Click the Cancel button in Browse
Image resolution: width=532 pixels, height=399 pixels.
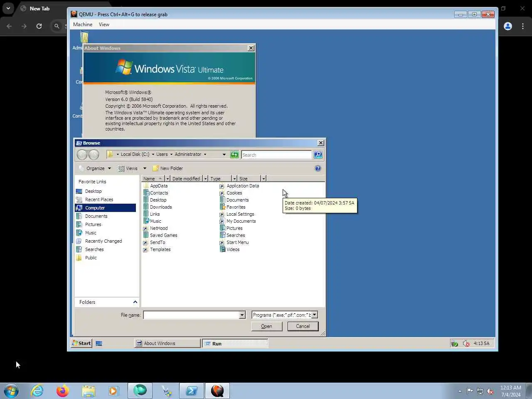click(x=303, y=326)
